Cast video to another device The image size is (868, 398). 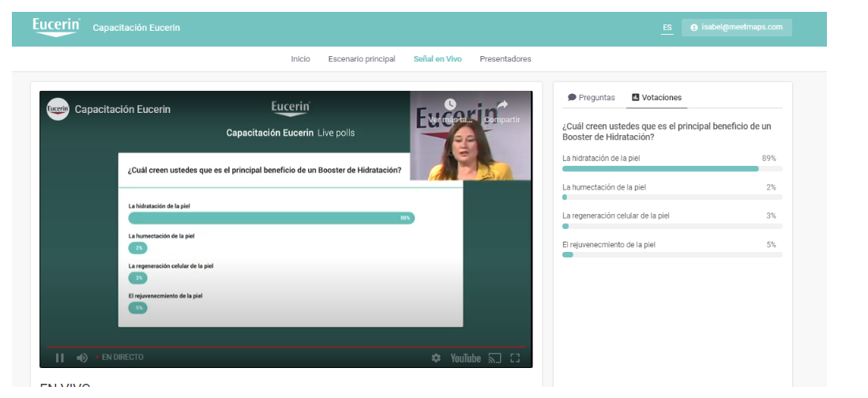click(x=494, y=359)
